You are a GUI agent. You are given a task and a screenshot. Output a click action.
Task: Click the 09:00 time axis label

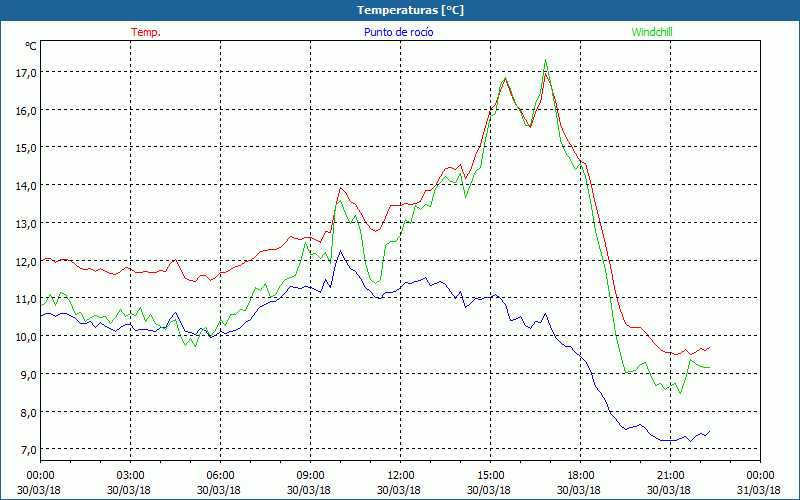pyautogui.click(x=310, y=476)
